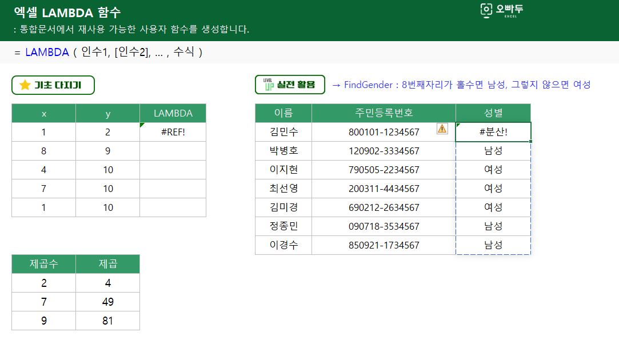Select the name cell 이경수
The height and width of the screenshot is (364, 619).
[x=283, y=245]
